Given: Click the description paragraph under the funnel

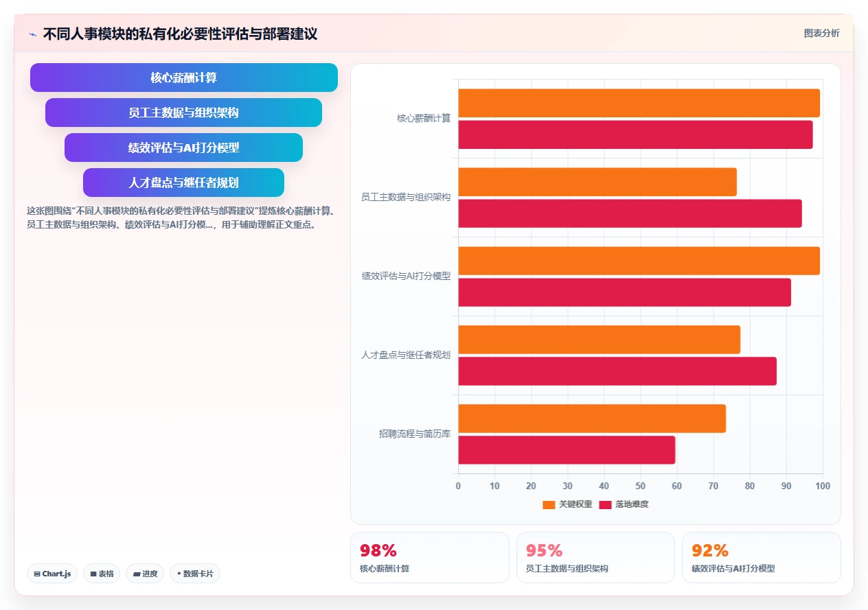Looking at the screenshot, I should pyautogui.click(x=181, y=218).
